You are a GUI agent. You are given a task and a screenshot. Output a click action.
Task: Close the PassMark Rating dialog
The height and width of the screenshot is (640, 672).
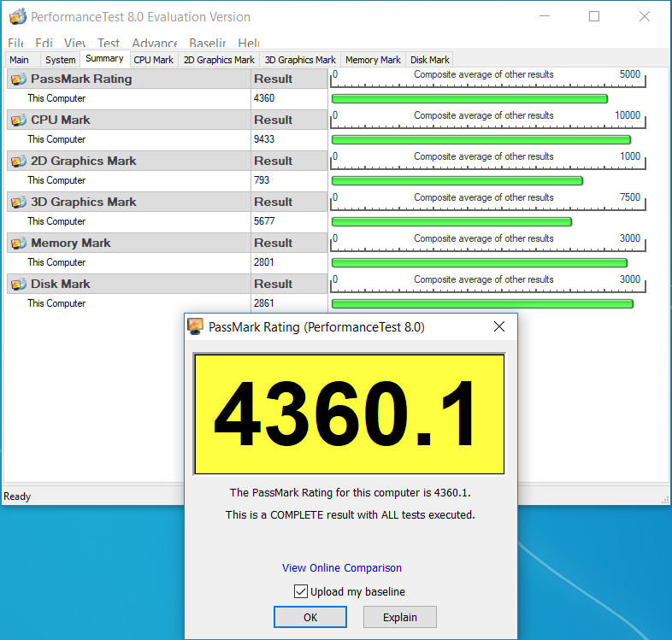(x=498, y=326)
